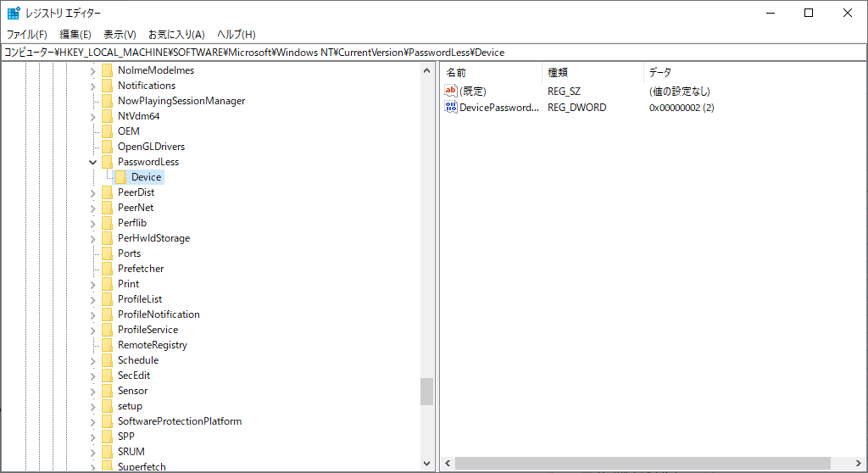Click the (値の設定なし) data cell
Viewport: 868px width, 473px height.
click(x=679, y=92)
